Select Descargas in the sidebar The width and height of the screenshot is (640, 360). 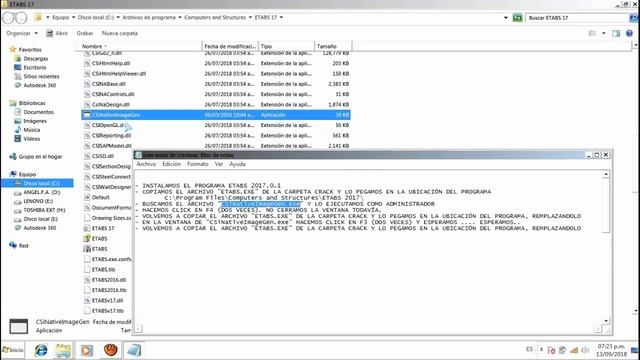click(36, 58)
